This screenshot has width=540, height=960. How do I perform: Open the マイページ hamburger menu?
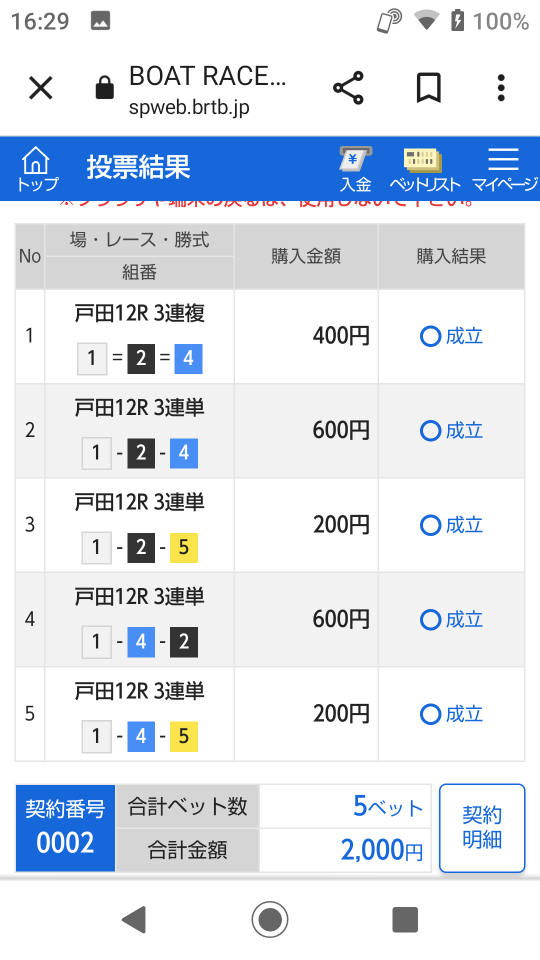[504, 169]
